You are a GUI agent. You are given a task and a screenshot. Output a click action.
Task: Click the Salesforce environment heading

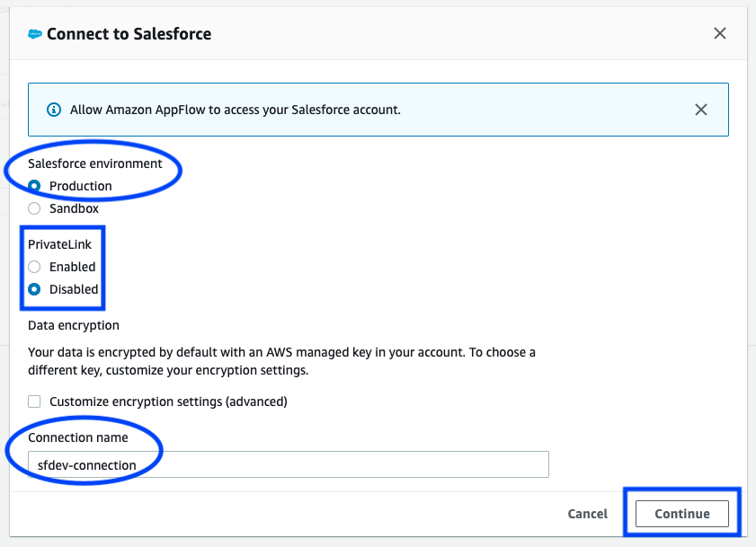pyautogui.click(x=95, y=163)
